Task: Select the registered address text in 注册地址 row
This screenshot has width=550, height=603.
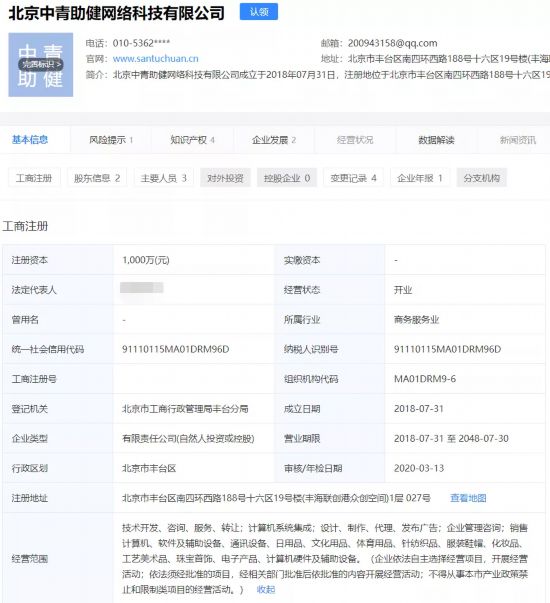Action: click(x=276, y=498)
